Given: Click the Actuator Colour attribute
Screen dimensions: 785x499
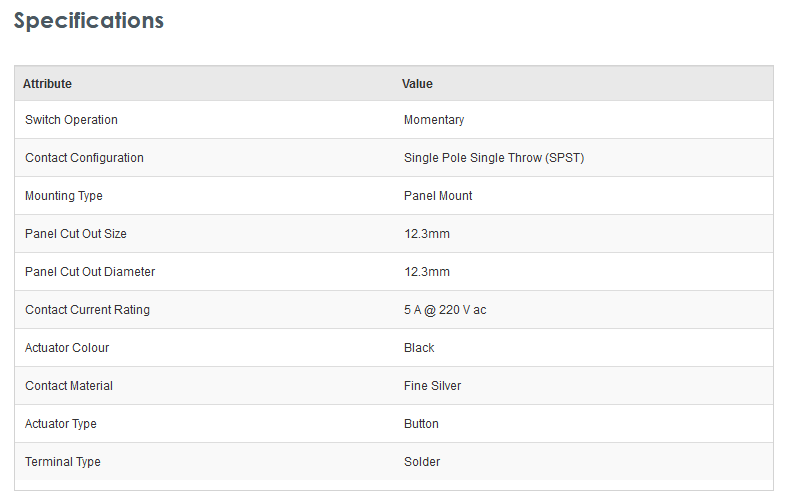Looking at the screenshot, I should click(67, 348).
